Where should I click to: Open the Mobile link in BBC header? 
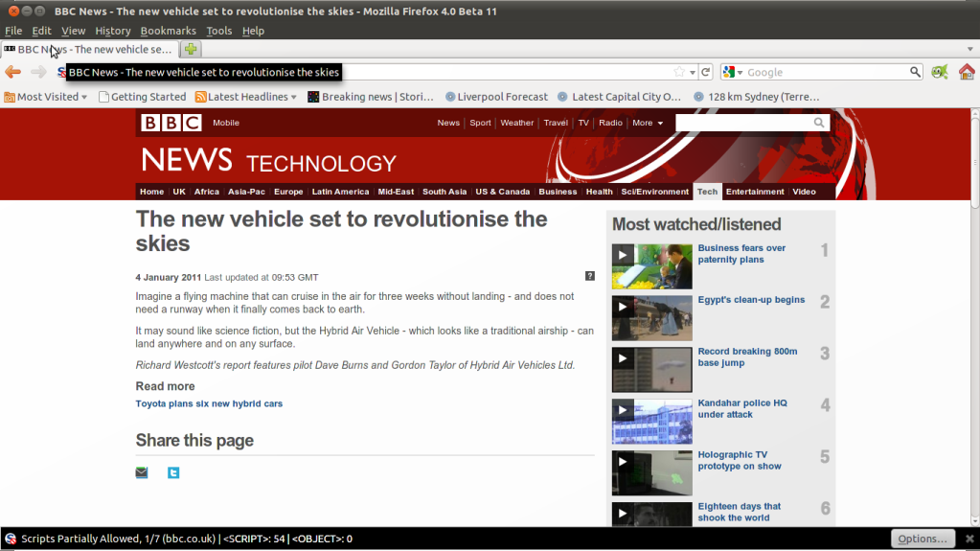(x=226, y=123)
